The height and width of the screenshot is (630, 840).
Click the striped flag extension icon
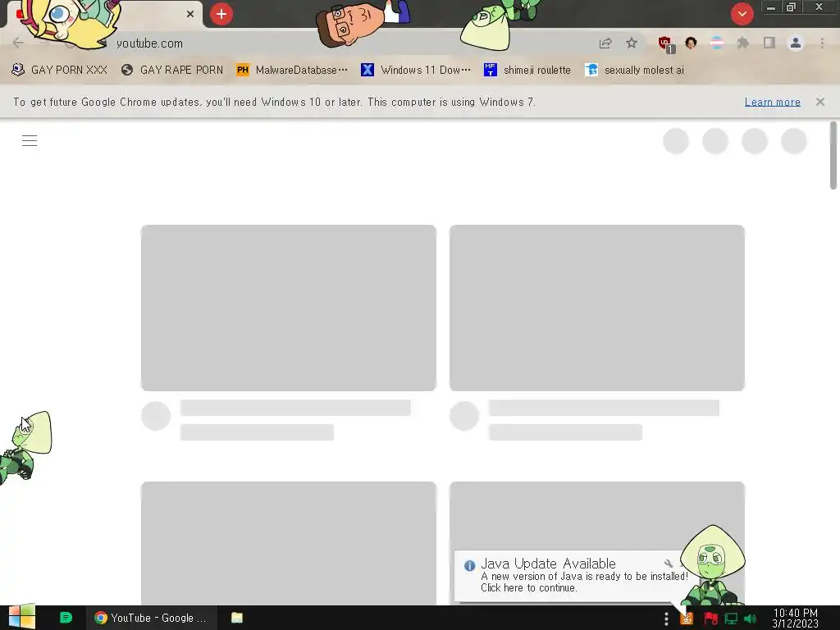(716, 43)
